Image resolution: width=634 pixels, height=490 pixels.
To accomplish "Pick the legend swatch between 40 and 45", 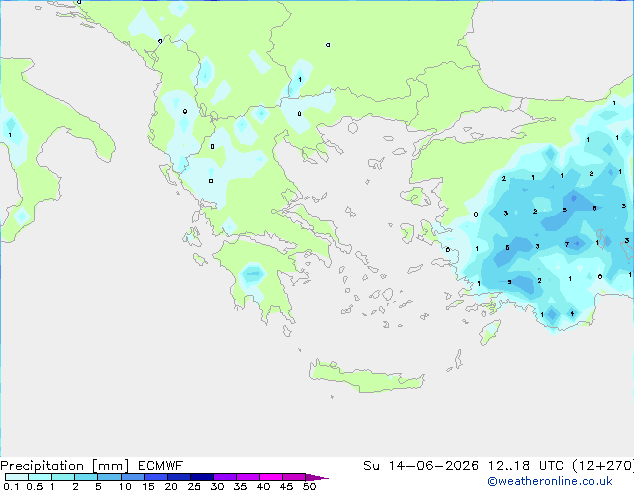I will pyautogui.click(x=271, y=477).
